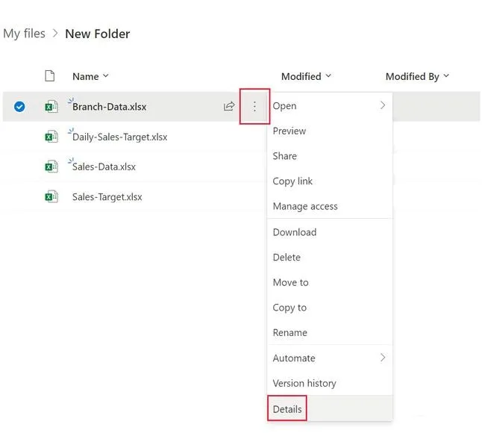The image size is (482, 448).
Task: Select Copy link in the context menu
Action: pyautogui.click(x=330, y=181)
